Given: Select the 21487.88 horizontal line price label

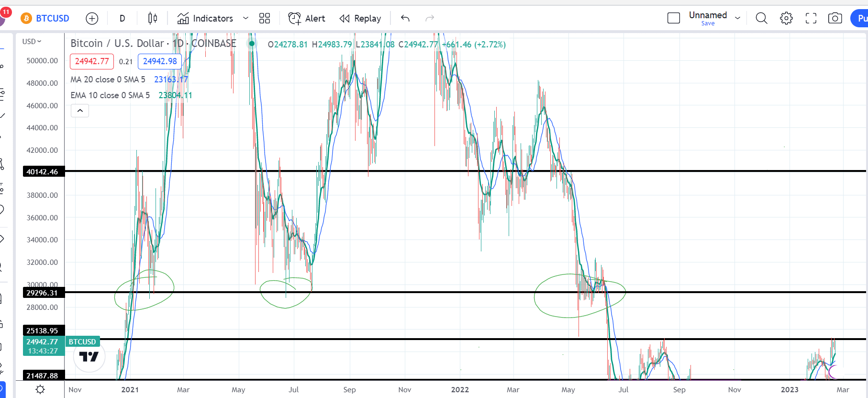Looking at the screenshot, I should 44,375.
